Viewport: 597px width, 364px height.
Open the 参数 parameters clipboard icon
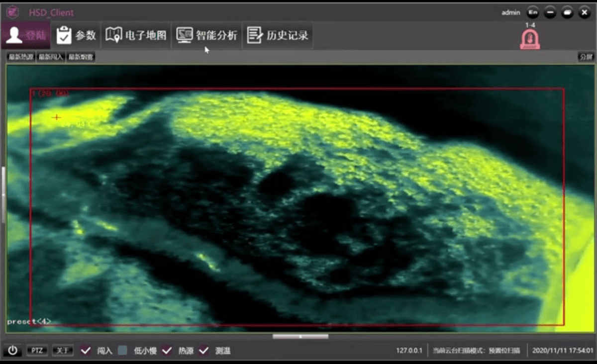(x=64, y=35)
